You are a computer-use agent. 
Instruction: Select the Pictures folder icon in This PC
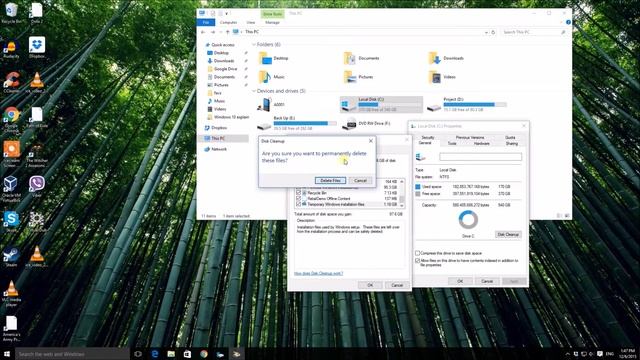[350, 77]
